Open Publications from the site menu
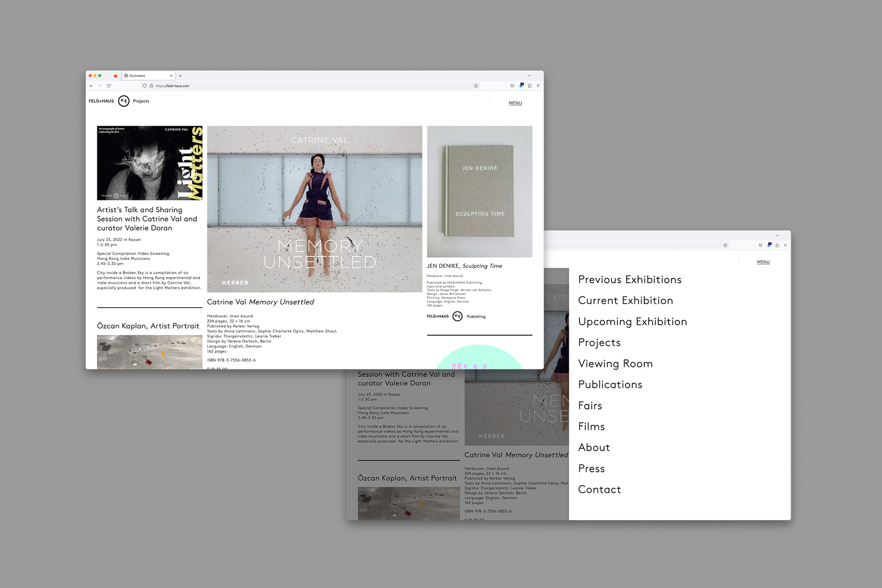Image resolution: width=882 pixels, height=588 pixels. click(610, 385)
